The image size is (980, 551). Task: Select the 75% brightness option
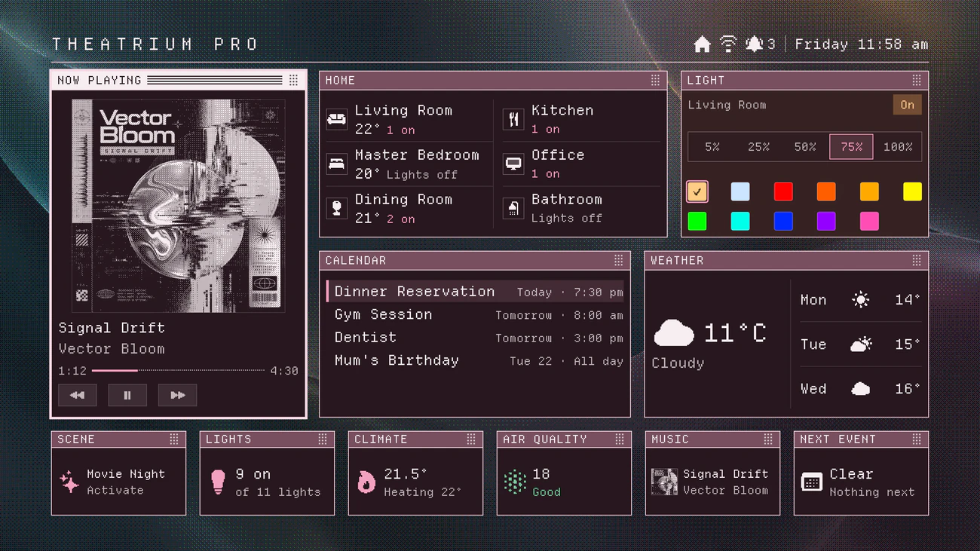[x=851, y=147]
